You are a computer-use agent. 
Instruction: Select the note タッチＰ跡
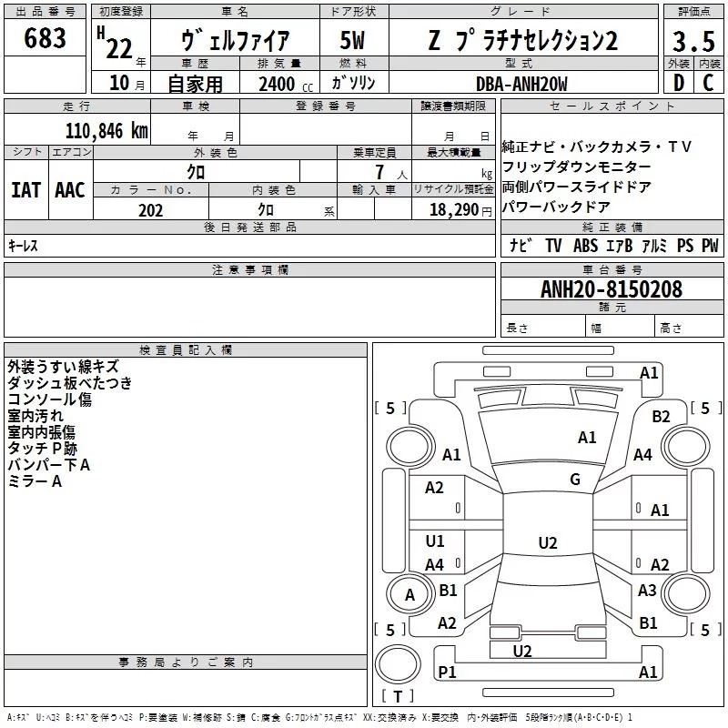point(42,448)
